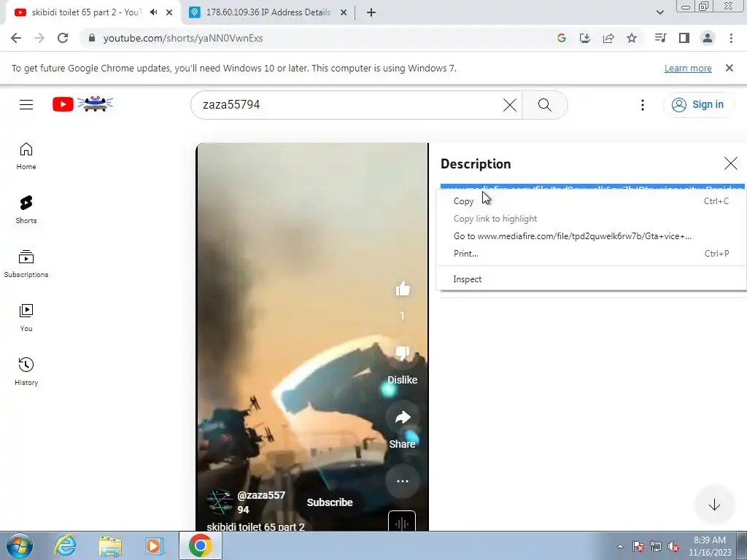The height and width of the screenshot is (560, 747).
Task: Reload the YouTube page
Action: pos(63,38)
